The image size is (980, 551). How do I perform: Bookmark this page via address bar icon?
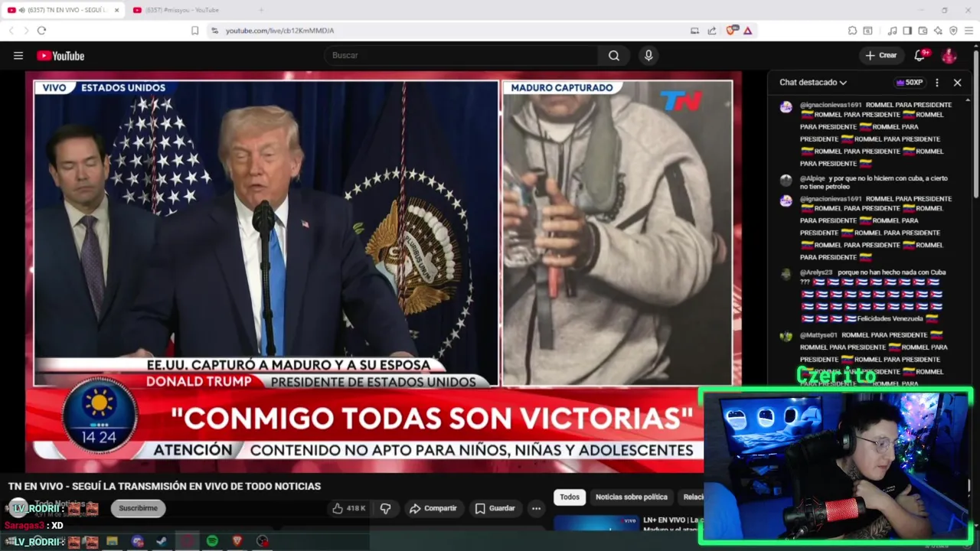(x=194, y=31)
